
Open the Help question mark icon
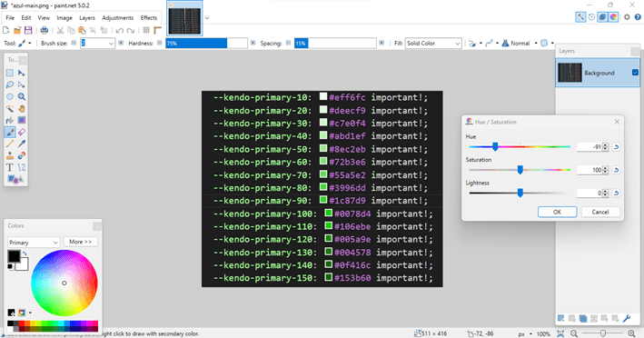pos(638,17)
